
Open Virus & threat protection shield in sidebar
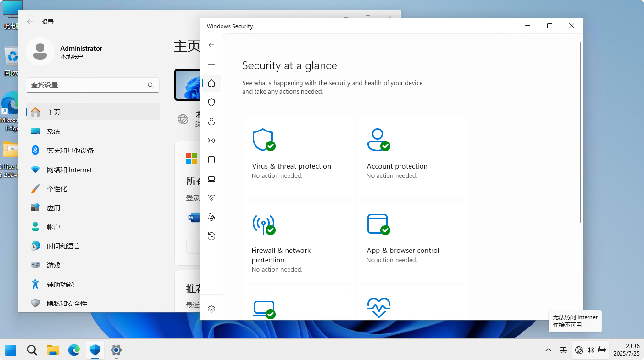[x=211, y=102]
